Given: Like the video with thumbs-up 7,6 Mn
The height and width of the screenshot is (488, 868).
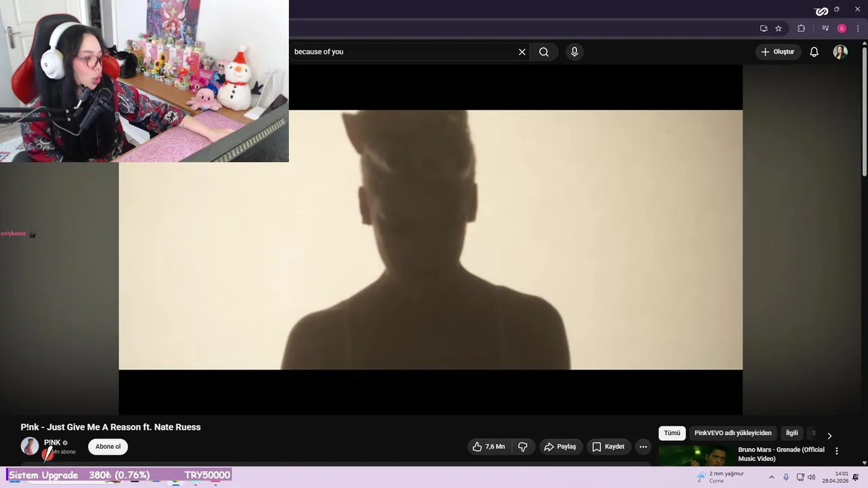Looking at the screenshot, I should click(x=488, y=447).
